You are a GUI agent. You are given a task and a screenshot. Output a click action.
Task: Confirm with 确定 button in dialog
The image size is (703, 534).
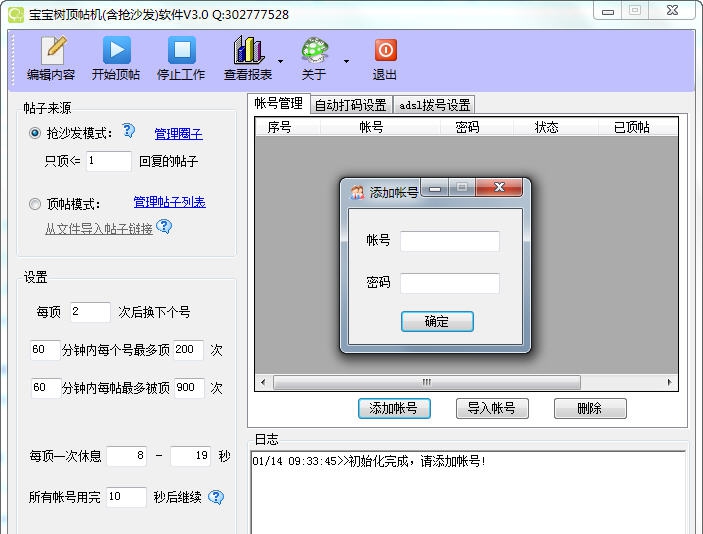(x=437, y=321)
